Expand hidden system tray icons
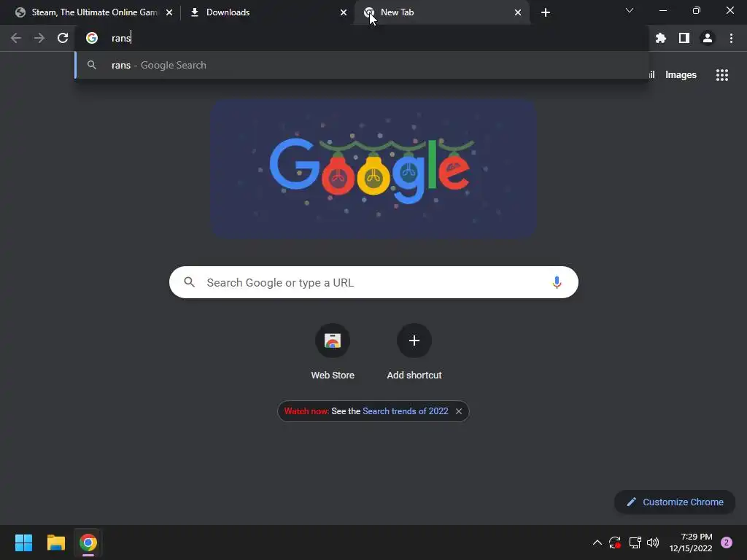 click(x=597, y=542)
